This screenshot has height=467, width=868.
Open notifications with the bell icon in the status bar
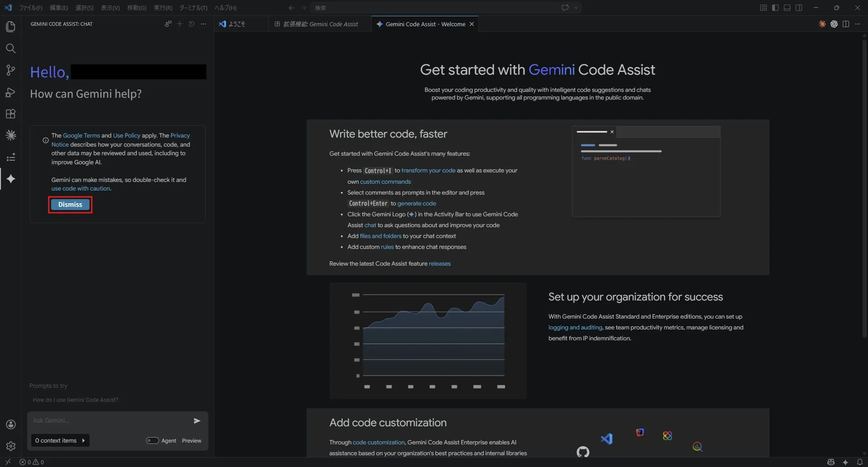(859, 462)
